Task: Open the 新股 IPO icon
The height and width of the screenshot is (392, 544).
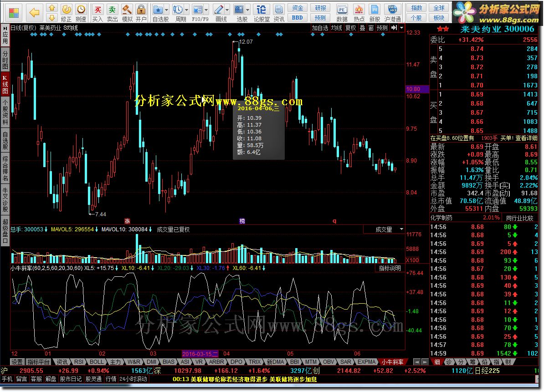Action: click(375, 13)
